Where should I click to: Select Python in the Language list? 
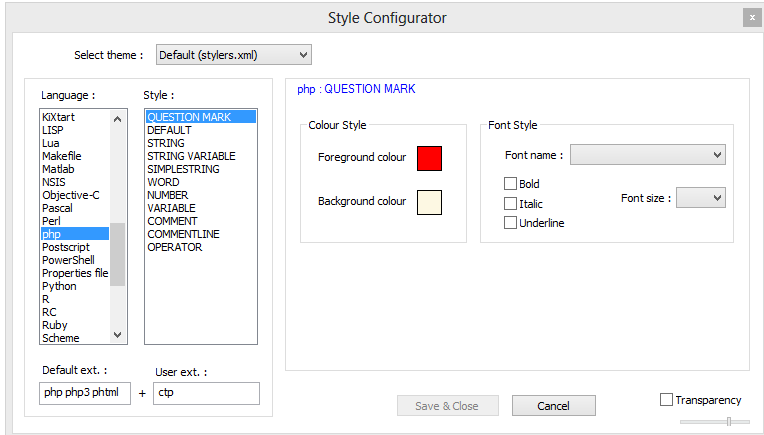click(x=59, y=286)
